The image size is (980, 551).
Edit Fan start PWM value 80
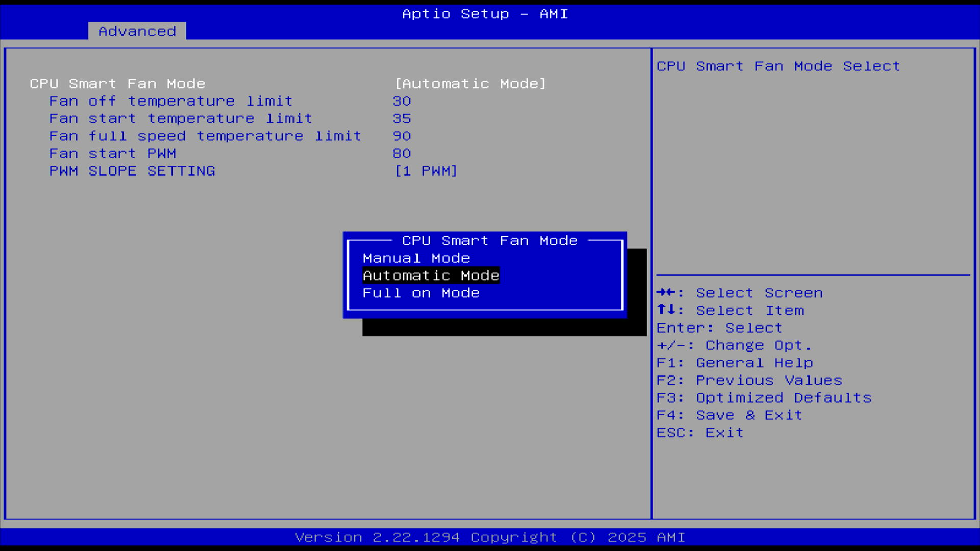pyautogui.click(x=402, y=153)
